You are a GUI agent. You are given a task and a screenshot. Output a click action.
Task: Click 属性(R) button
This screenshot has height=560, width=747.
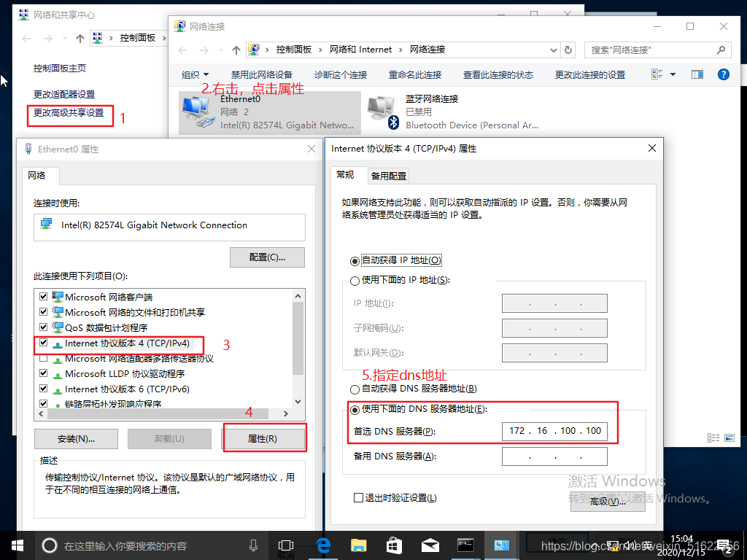pos(263,438)
